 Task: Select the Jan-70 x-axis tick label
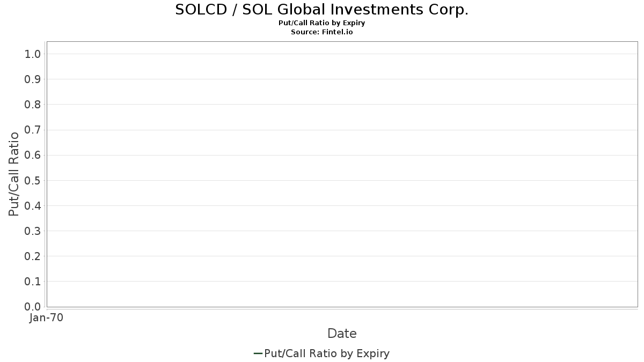coord(47,318)
